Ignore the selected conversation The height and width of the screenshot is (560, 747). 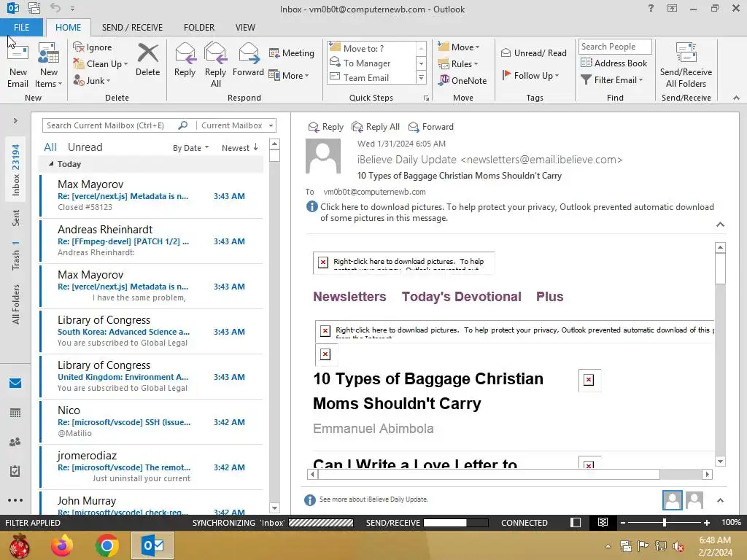point(93,47)
